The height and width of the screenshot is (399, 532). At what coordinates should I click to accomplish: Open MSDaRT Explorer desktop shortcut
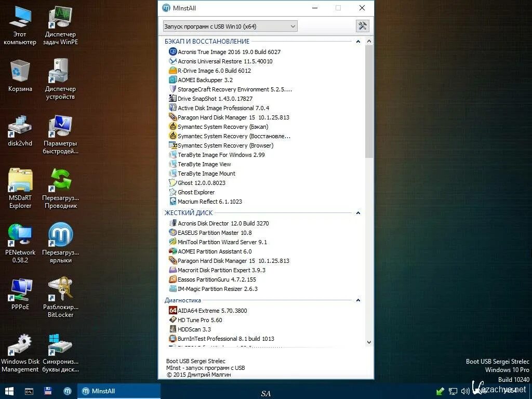point(20,189)
